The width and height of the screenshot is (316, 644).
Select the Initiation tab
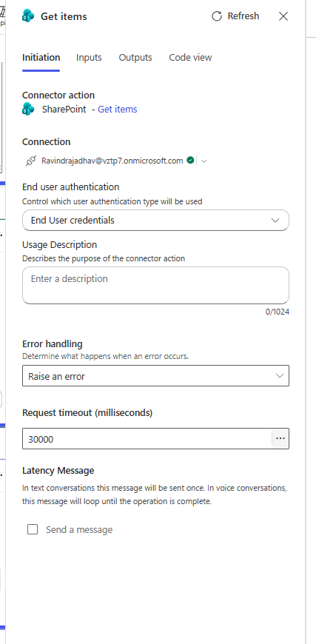click(x=41, y=58)
